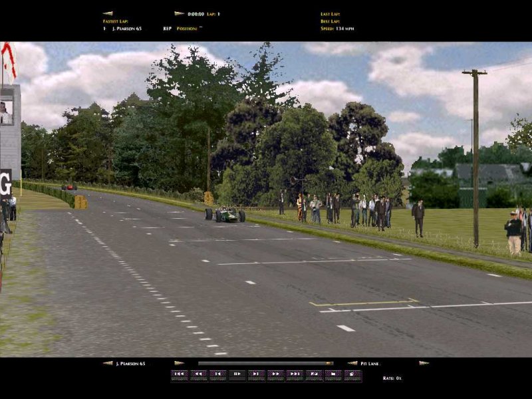The width and height of the screenshot is (532, 399).
Task: Click the pennant arrow above Fastest Lap
Action: pos(108,13)
